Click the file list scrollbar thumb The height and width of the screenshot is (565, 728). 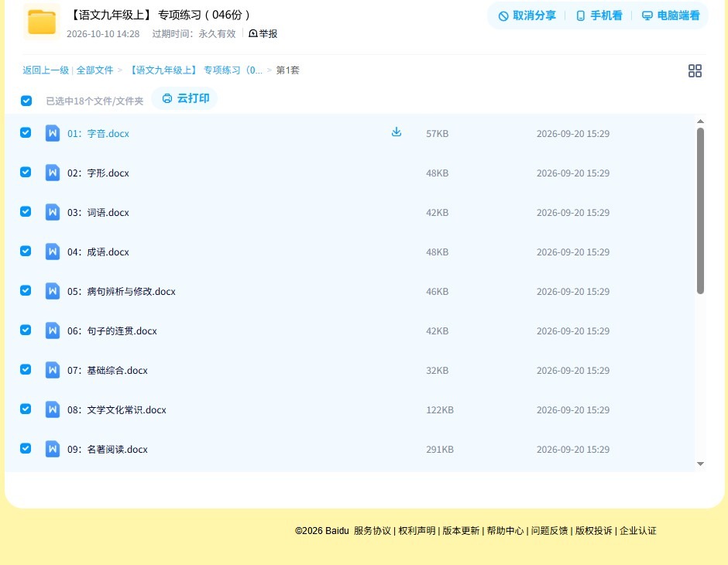pyautogui.click(x=700, y=211)
